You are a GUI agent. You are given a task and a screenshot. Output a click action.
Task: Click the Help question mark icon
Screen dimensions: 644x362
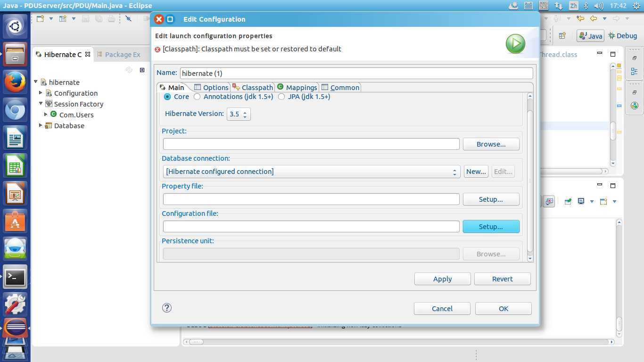[166, 308]
